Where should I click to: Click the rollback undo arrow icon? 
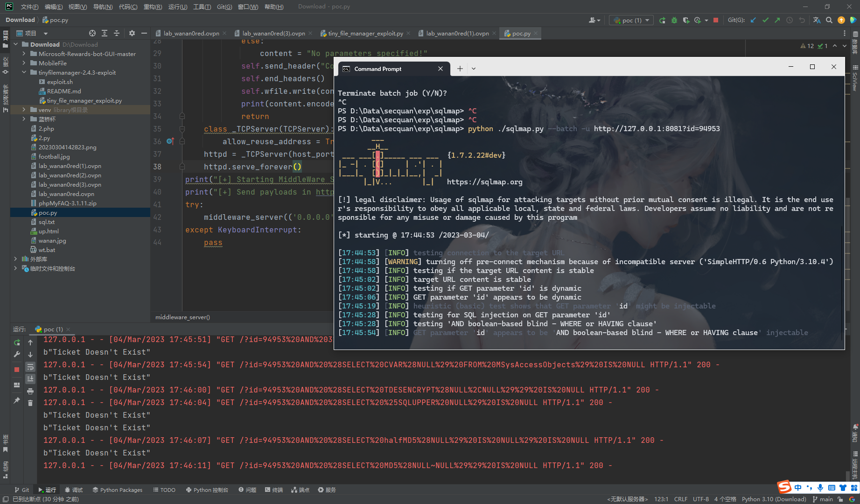pyautogui.click(x=802, y=20)
